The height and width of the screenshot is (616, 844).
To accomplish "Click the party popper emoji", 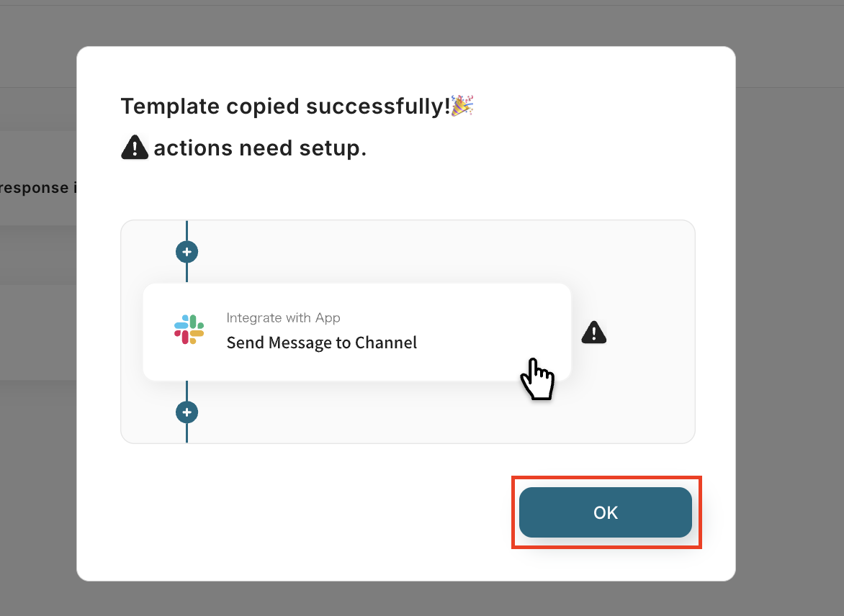I will click(x=462, y=105).
